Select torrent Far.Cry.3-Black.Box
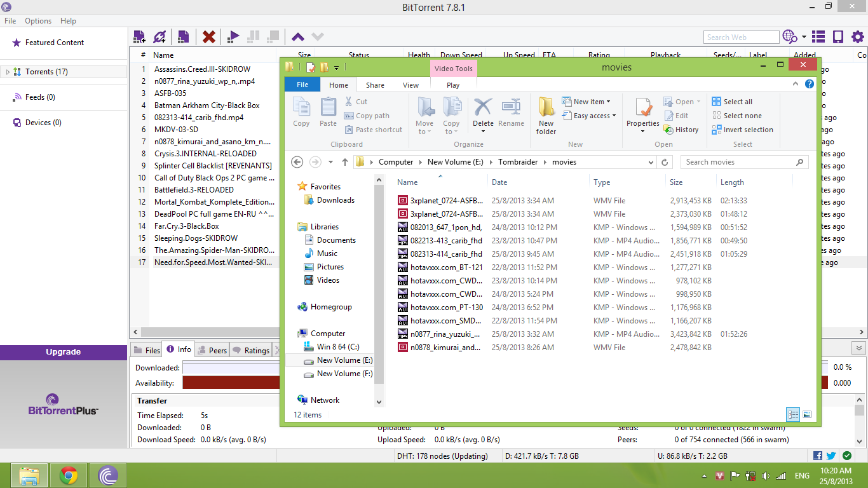Image resolution: width=868 pixels, height=488 pixels. pyautogui.click(x=186, y=226)
